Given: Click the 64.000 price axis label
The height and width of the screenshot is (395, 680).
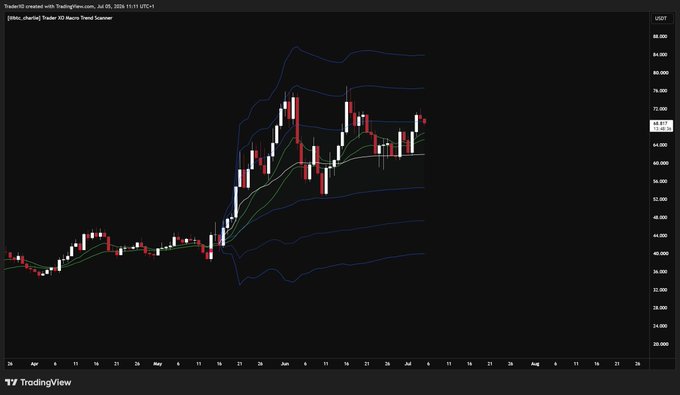Looking at the screenshot, I should tap(660, 145).
